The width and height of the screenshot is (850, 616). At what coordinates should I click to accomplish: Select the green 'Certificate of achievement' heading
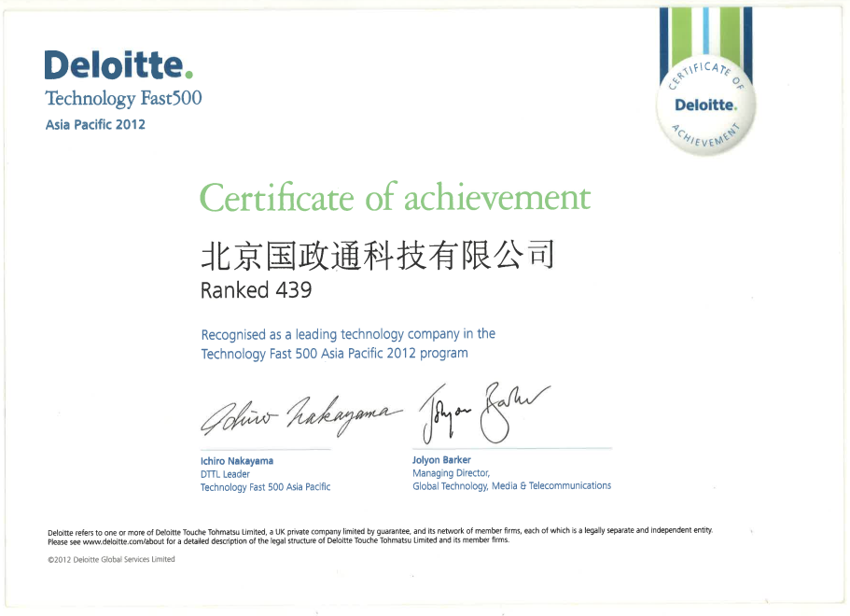click(x=395, y=197)
